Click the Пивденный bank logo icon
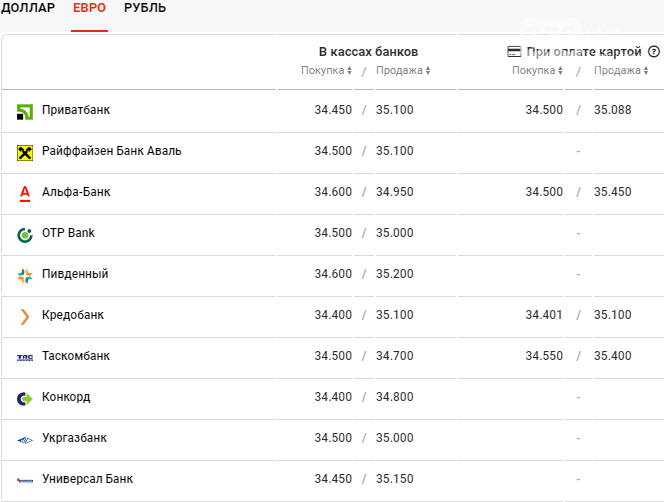The height and width of the screenshot is (502, 664). click(25, 276)
